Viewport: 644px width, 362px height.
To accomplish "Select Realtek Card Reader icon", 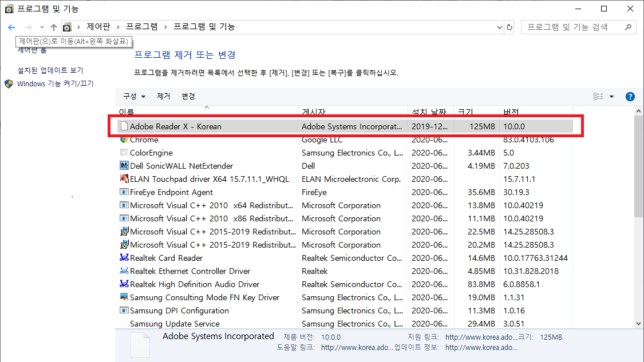I will click(x=124, y=257).
